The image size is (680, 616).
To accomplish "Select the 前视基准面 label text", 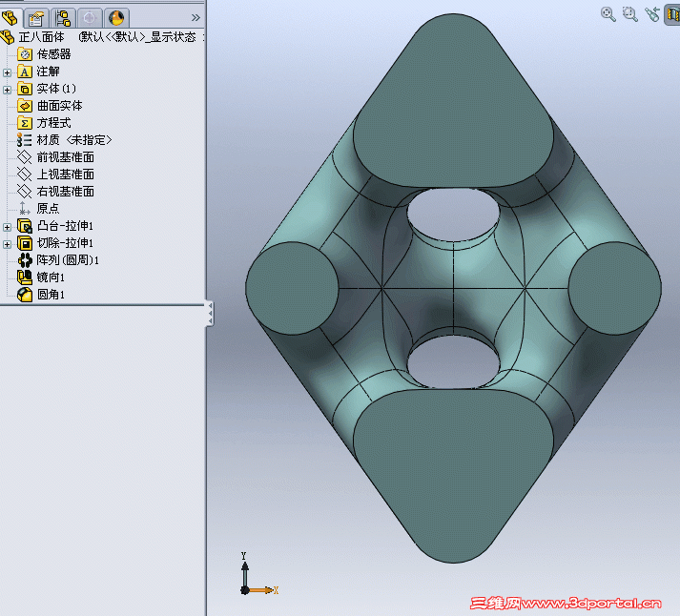I will (66, 157).
